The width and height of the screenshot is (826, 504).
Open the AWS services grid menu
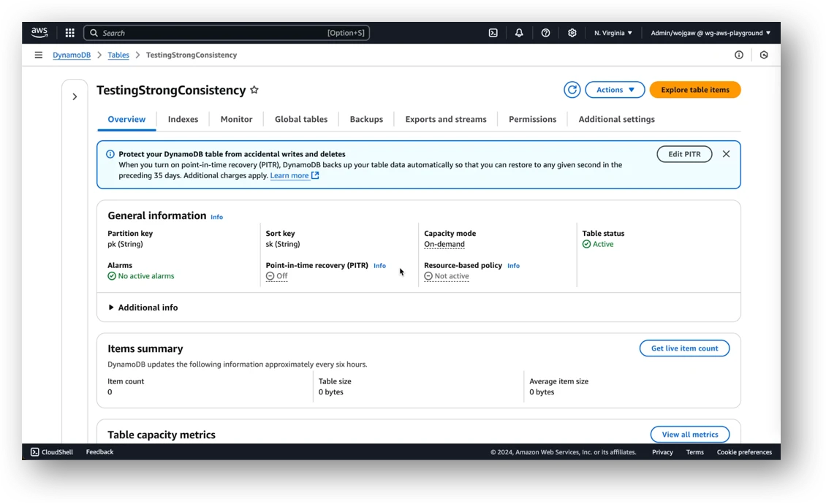pos(69,33)
